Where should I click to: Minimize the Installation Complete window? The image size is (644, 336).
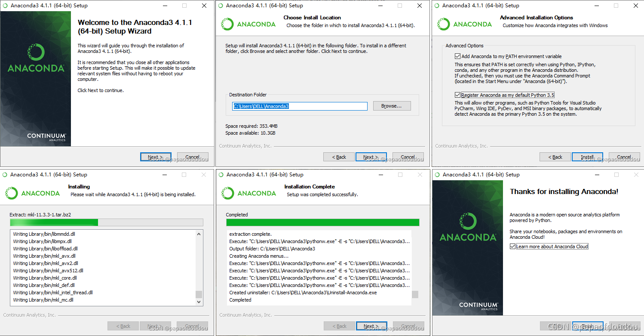coord(380,175)
